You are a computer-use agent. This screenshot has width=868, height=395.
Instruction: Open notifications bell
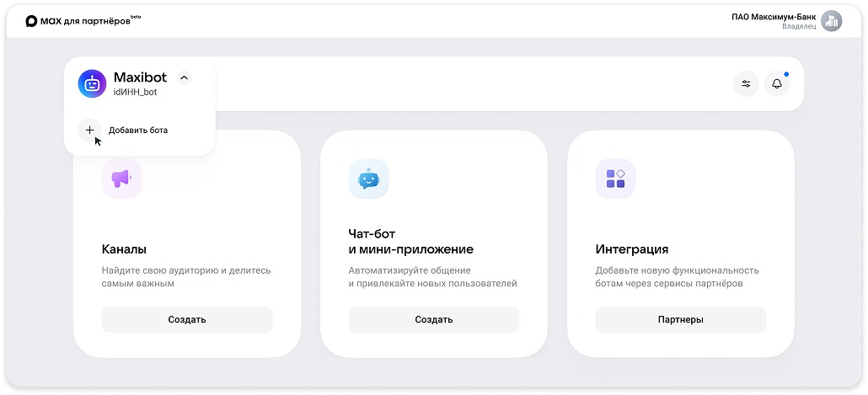tap(776, 83)
